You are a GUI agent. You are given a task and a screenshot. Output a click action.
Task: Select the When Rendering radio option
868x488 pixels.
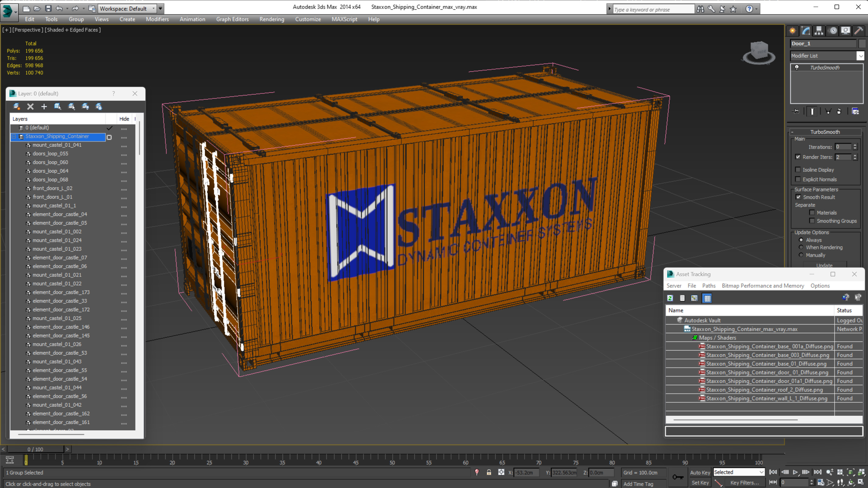click(x=801, y=247)
